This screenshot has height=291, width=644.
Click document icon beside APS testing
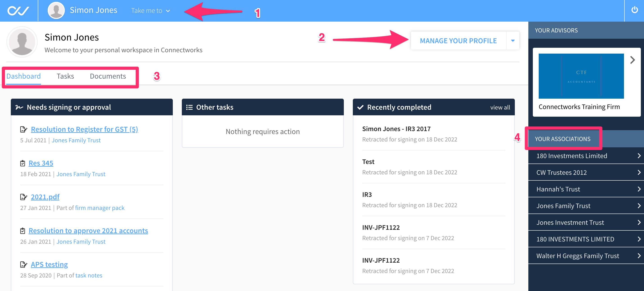[23, 264]
